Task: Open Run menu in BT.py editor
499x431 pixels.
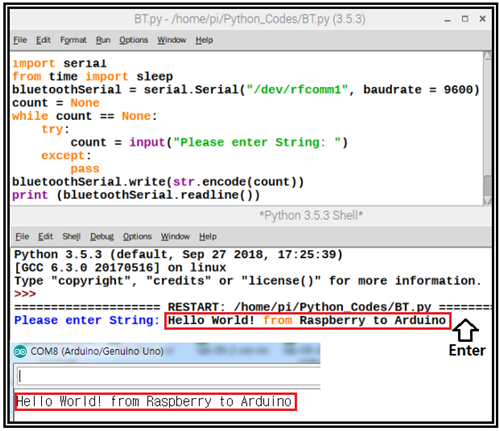Action: tap(103, 40)
